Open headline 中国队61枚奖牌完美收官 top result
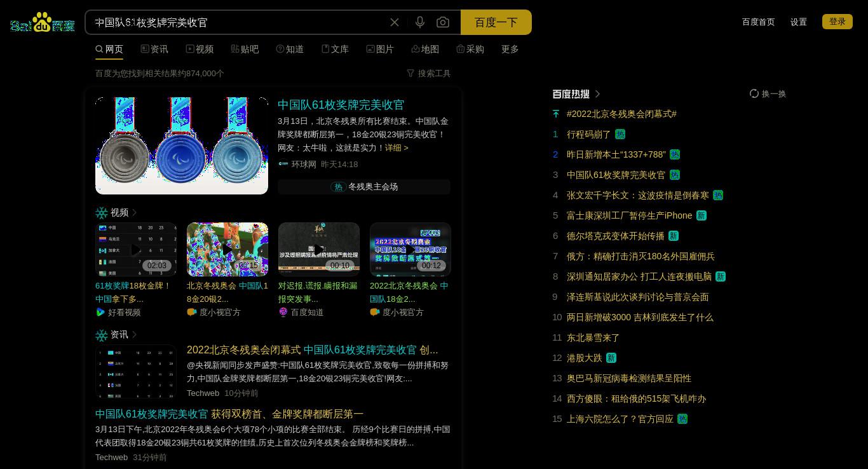Image resolution: width=868 pixels, height=469 pixels. [341, 105]
